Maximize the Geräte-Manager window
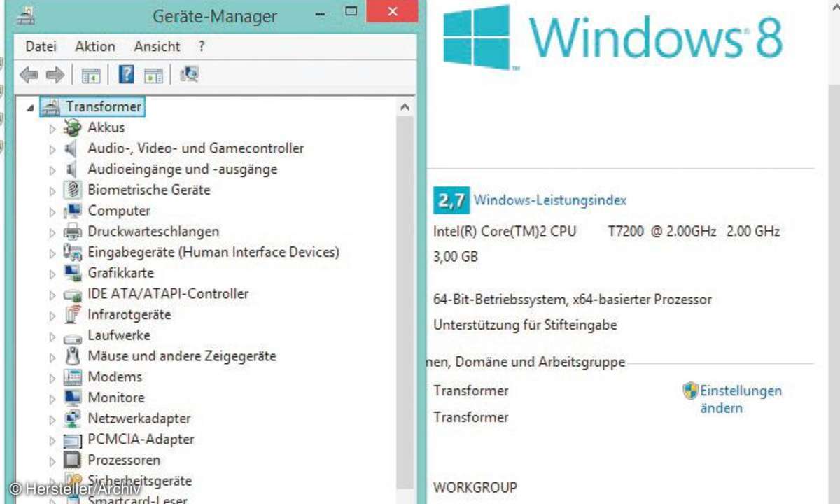The image size is (840, 504). pyautogui.click(x=352, y=12)
